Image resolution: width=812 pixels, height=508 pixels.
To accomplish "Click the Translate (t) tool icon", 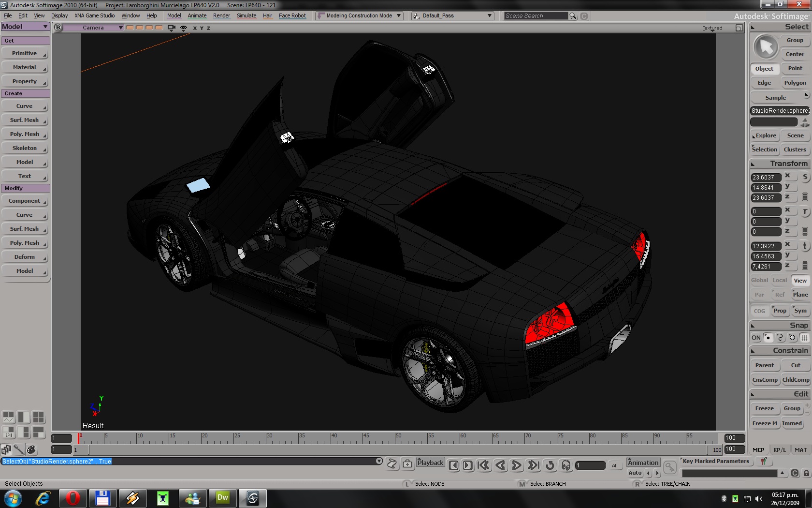I will [805, 246].
